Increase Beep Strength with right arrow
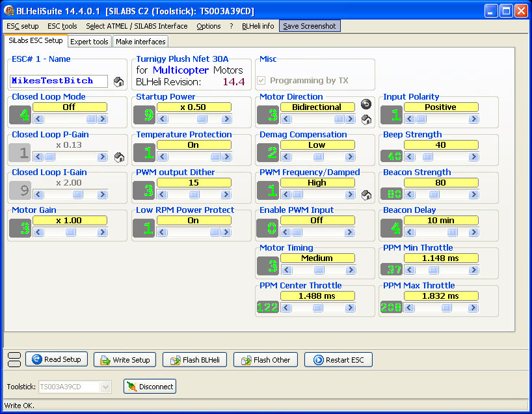Viewport: 532px width, 414px height. point(473,157)
